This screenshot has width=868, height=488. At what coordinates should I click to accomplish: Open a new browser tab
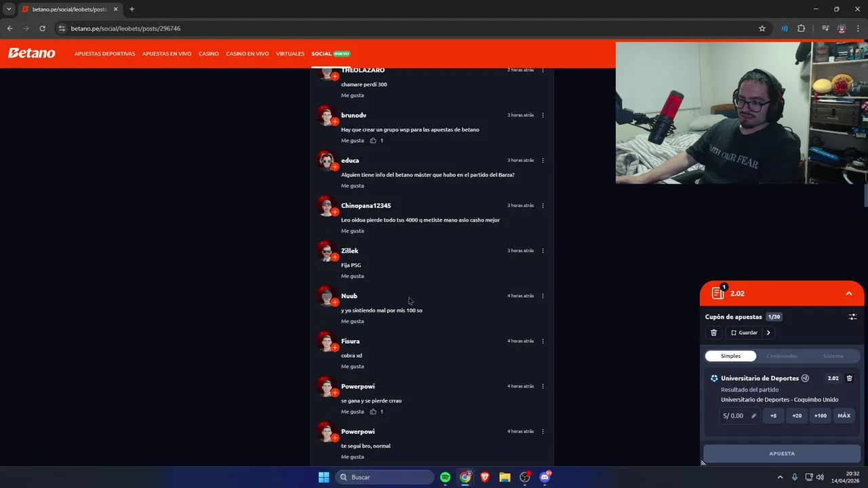[132, 9]
